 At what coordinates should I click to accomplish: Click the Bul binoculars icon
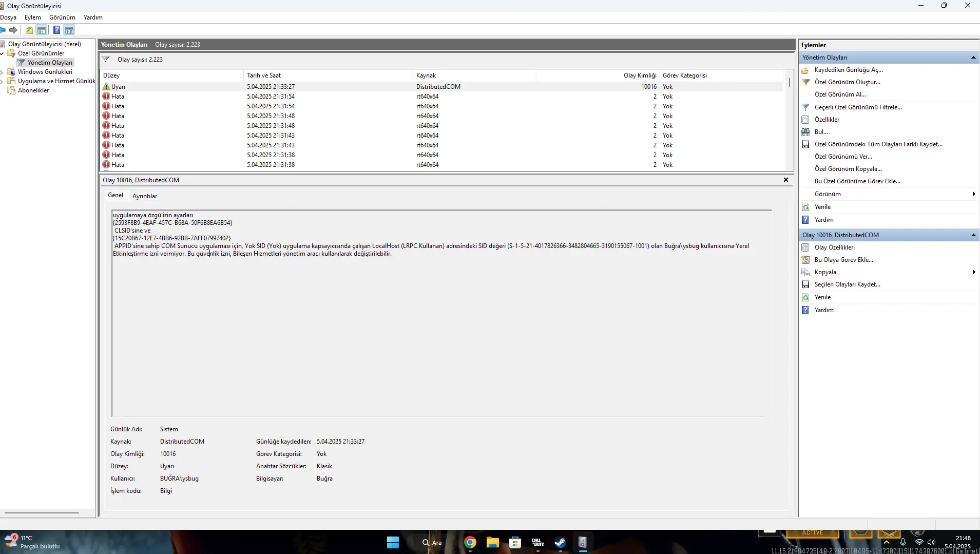coord(805,132)
